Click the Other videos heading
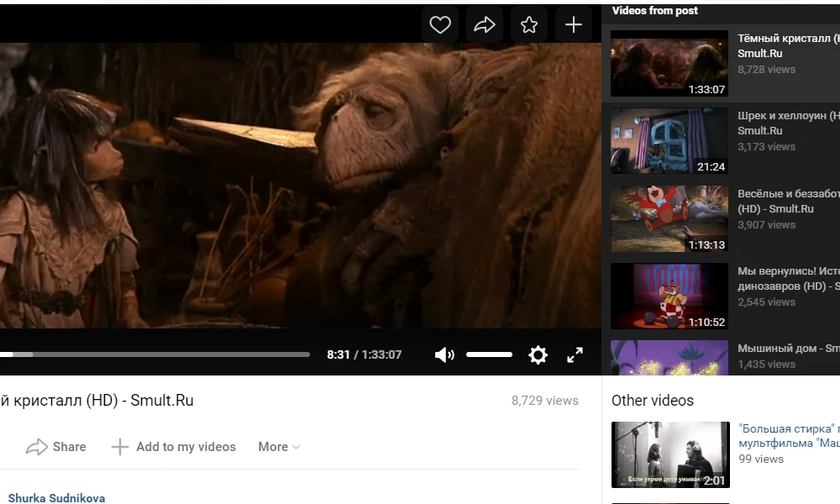 point(653,401)
